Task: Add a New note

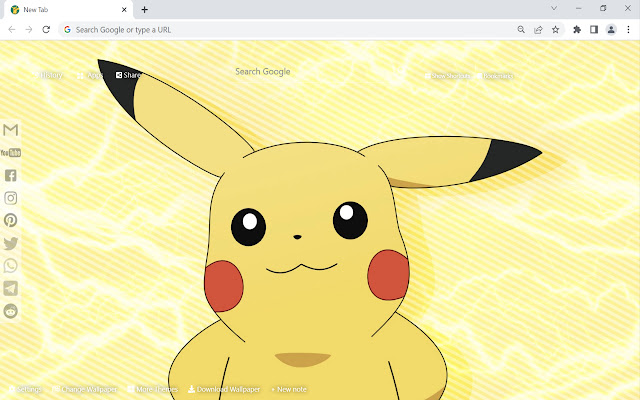Action: coord(289,389)
